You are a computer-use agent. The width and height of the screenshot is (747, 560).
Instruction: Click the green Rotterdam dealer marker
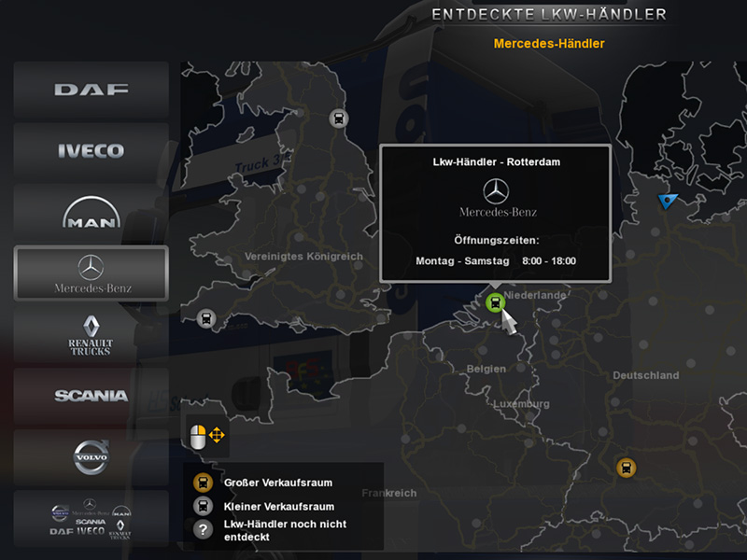click(x=495, y=302)
